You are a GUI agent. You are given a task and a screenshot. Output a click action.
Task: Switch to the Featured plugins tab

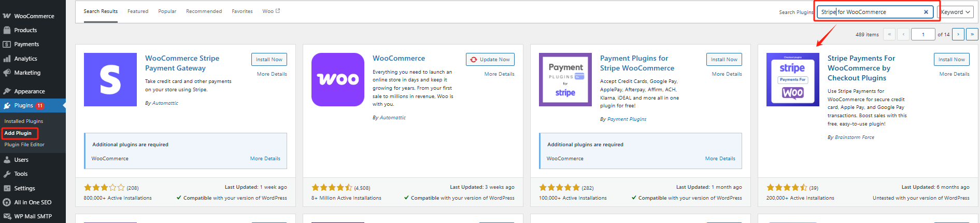pyautogui.click(x=138, y=11)
